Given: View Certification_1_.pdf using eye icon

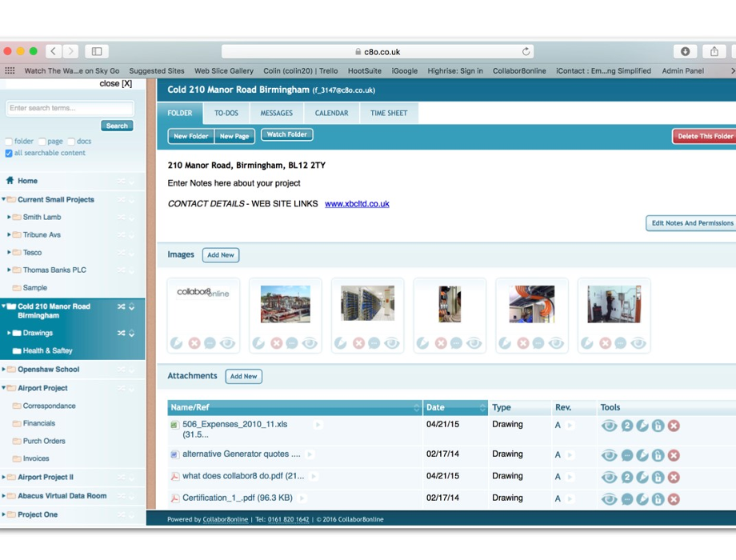Looking at the screenshot, I should coord(610,499).
